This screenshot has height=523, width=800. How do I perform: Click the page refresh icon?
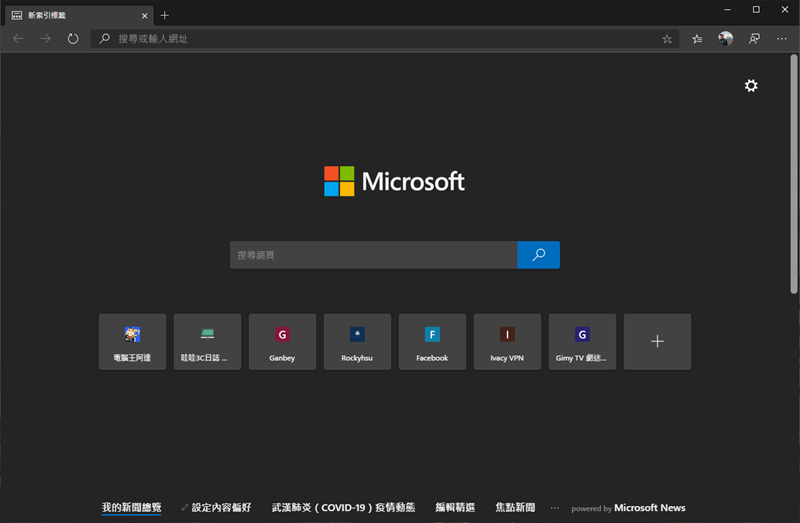point(73,39)
